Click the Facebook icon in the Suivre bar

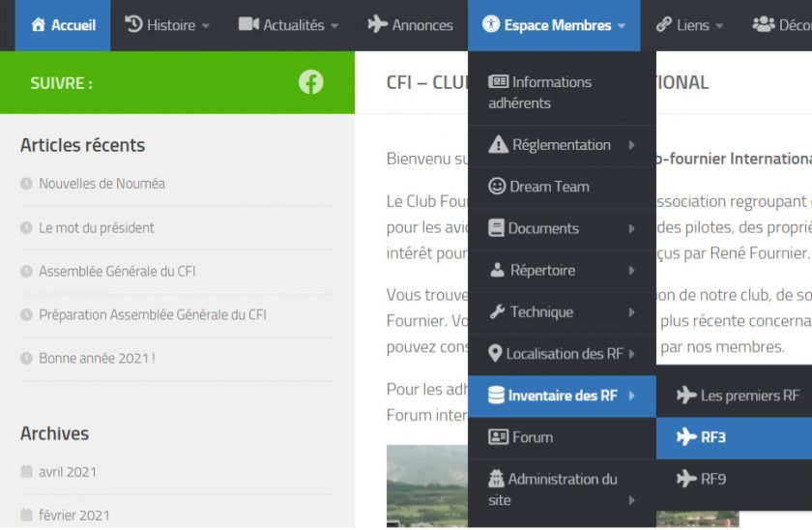pos(310,82)
